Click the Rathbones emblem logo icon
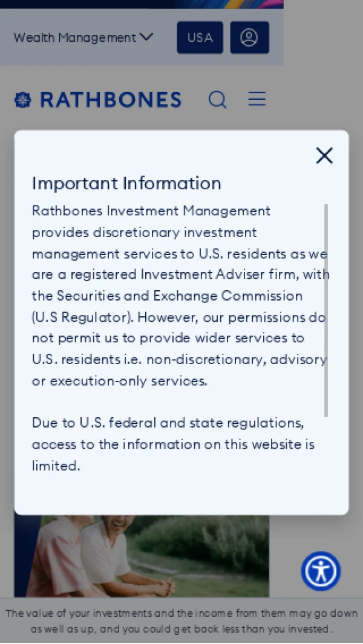 pos(23,99)
